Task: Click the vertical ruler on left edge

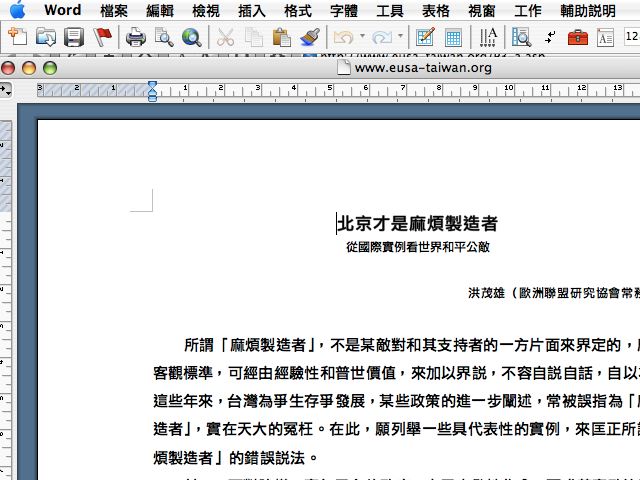Action: [x=6, y=300]
